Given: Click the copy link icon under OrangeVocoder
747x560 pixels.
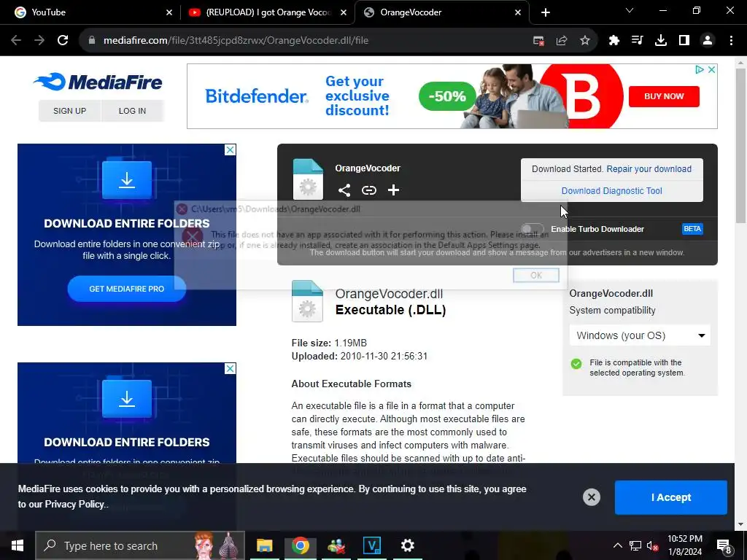Looking at the screenshot, I should [x=368, y=190].
